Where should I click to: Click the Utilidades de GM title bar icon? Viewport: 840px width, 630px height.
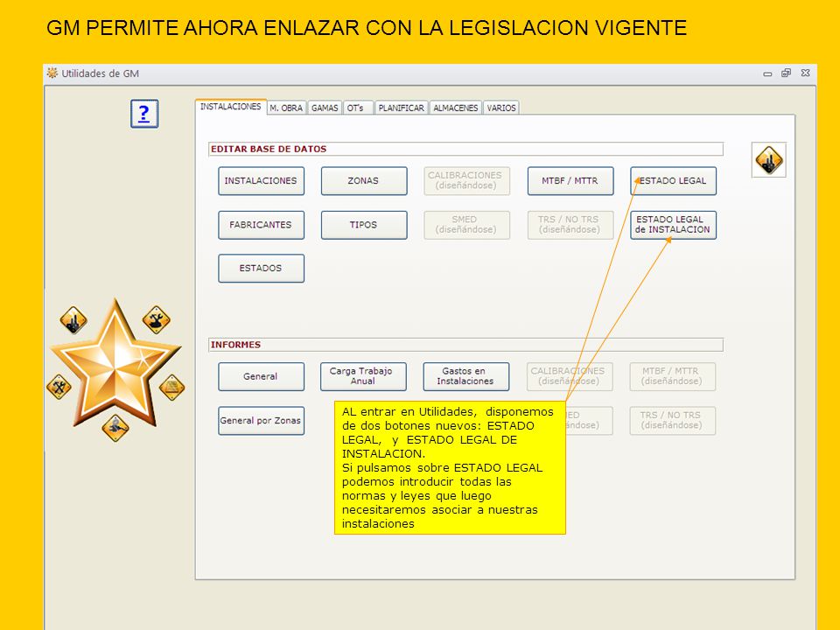click(x=52, y=73)
